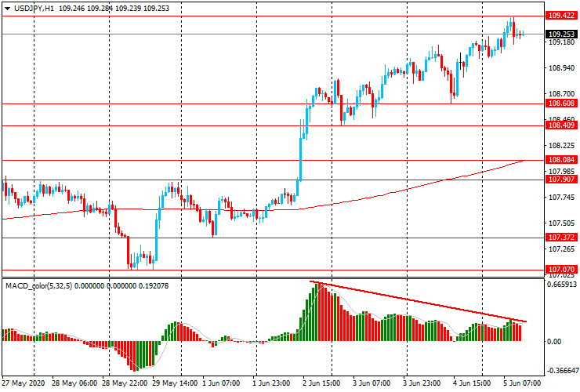Image resolution: width=580 pixels, height=392 pixels.
Task: Select the 107.070 support level label
Action: 561,270
